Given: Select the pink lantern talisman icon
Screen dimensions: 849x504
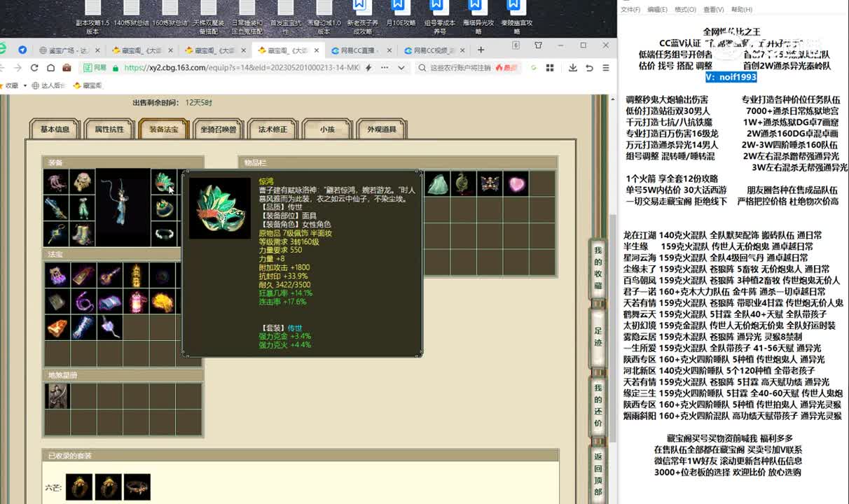Looking at the screenshot, I should point(136,301).
